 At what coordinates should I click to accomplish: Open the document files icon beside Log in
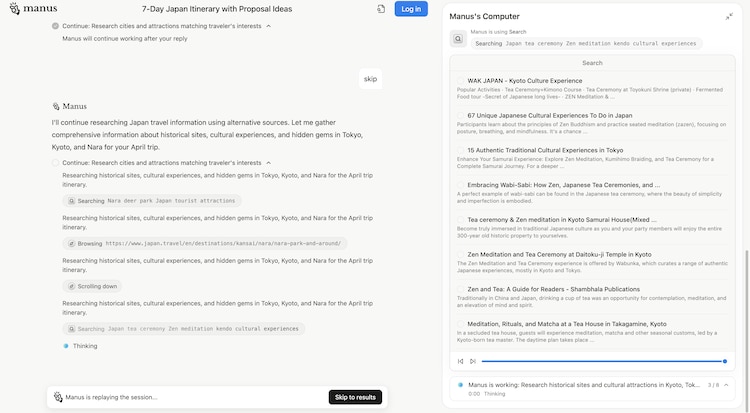[381, 9]
